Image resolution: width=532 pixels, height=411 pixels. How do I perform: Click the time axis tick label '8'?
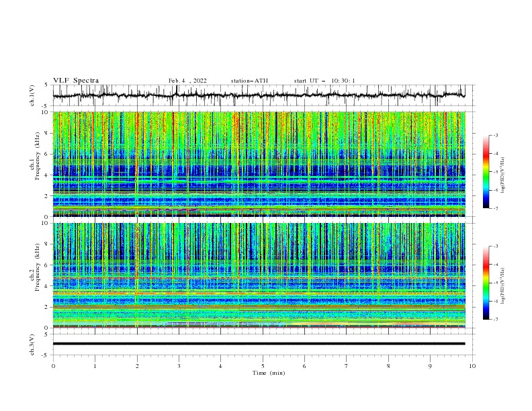tap(388, 366)
